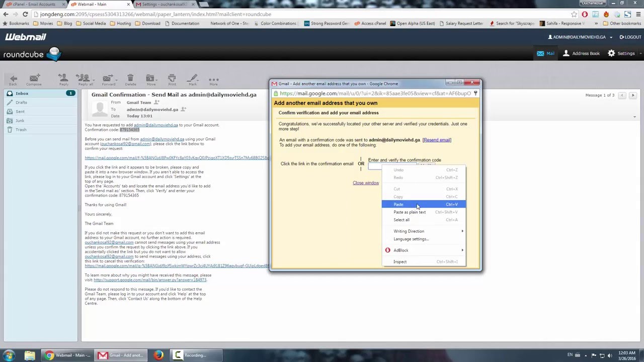This screenshot has width=644, height=362.
Task: Open the Reply all options dropdown arrow
Action: click(93, 79)
